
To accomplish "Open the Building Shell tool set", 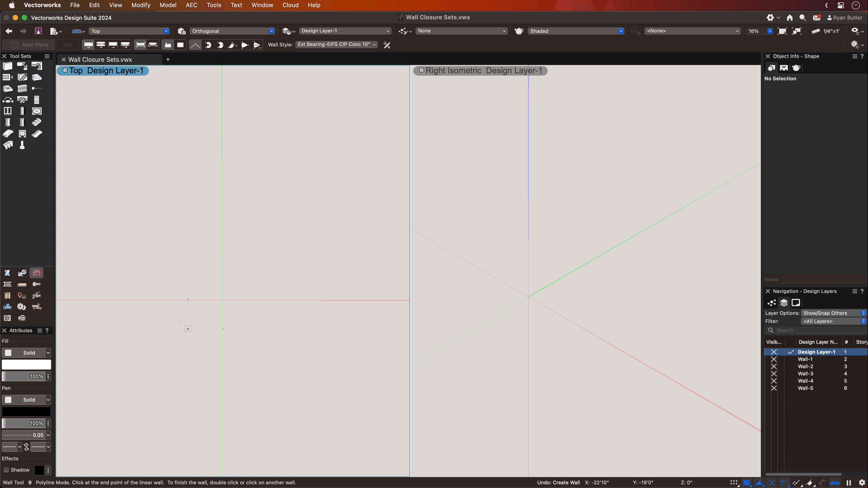I will (x=37, y=273).
